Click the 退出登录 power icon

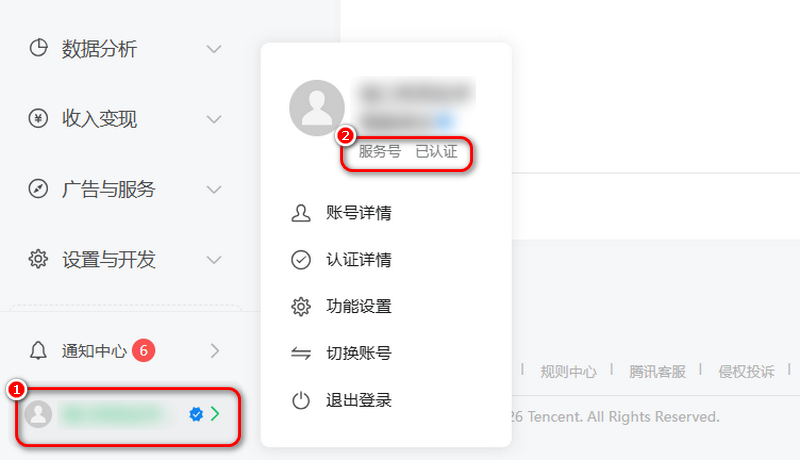(301, 400)
